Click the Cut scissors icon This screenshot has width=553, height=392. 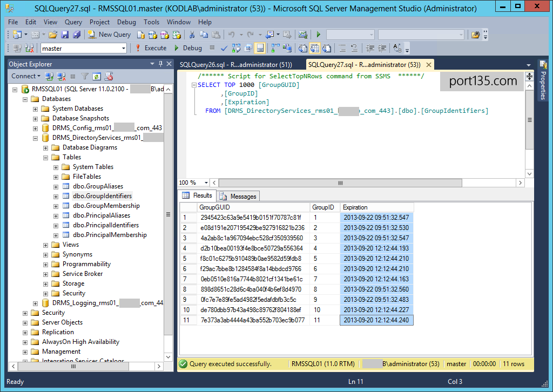[192, 35]
